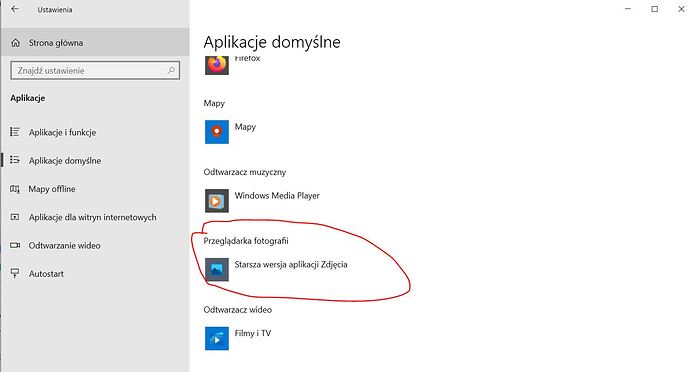Click the Aplikacje dla witryn internetowych icon
Viewport: 690px width, 372px height.
pyautogui.click(x=15, y=217)
